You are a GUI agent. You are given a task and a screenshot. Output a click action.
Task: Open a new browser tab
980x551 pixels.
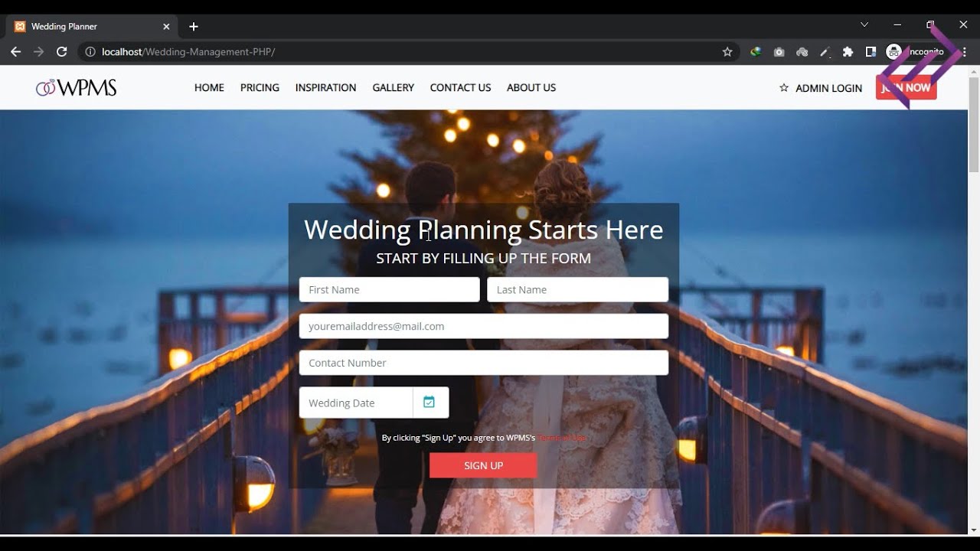pos(194,27)
